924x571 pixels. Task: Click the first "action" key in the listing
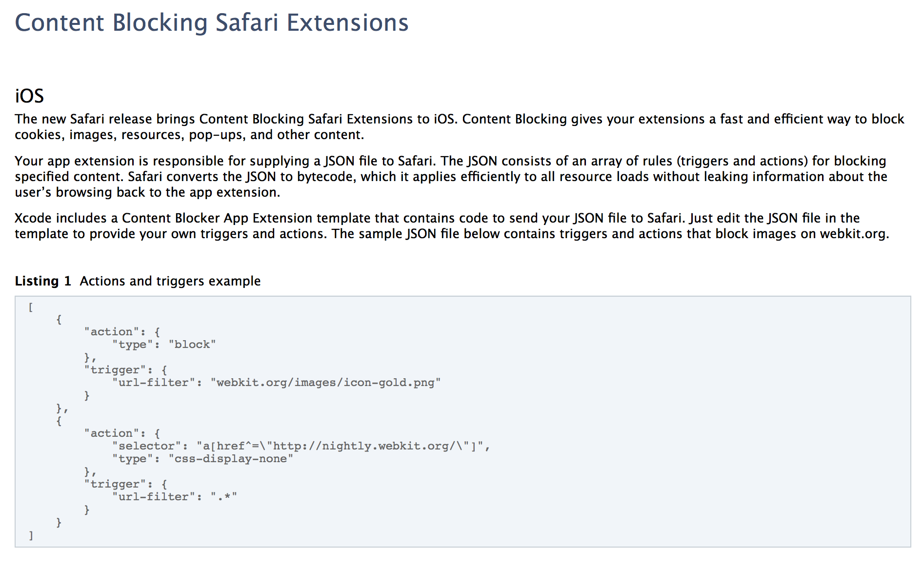pyautogui.click(x=111, y=332)
